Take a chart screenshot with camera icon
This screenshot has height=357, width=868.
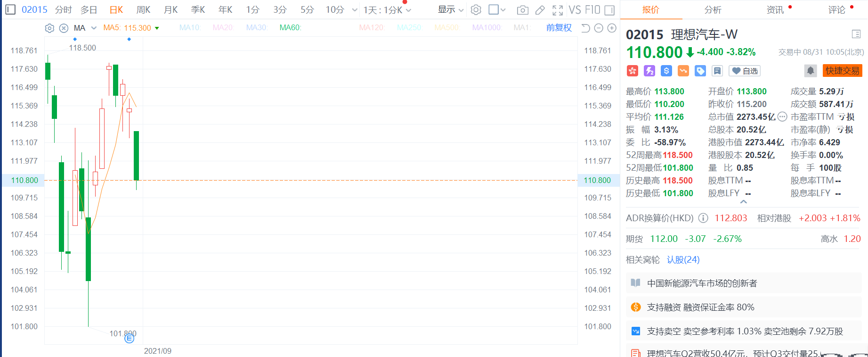click(522, 10)
